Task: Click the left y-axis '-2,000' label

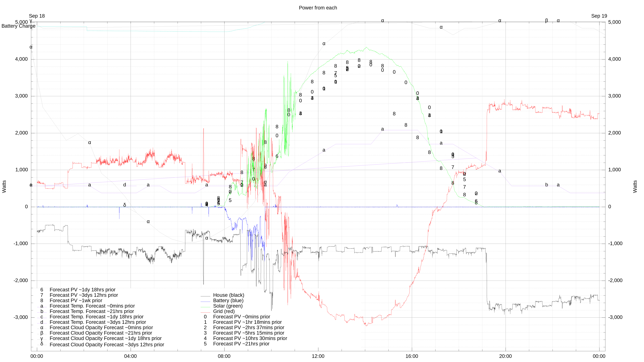Action: point(21,280)
